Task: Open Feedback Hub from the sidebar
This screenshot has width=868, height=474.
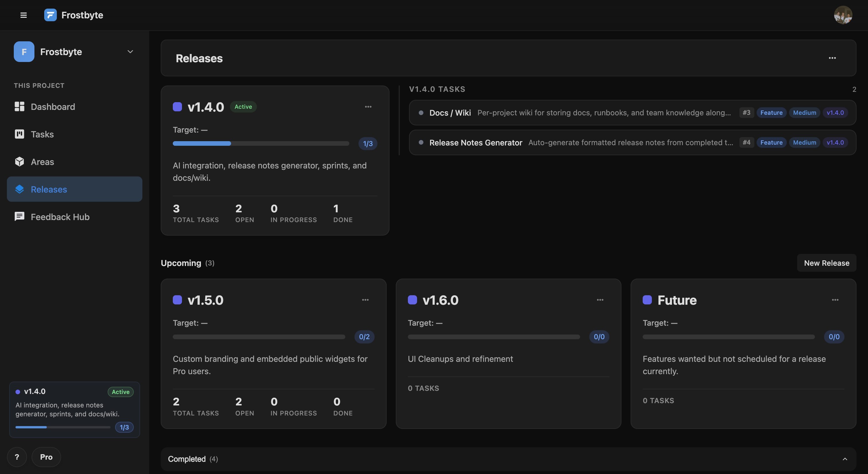Action: [74, 217]
